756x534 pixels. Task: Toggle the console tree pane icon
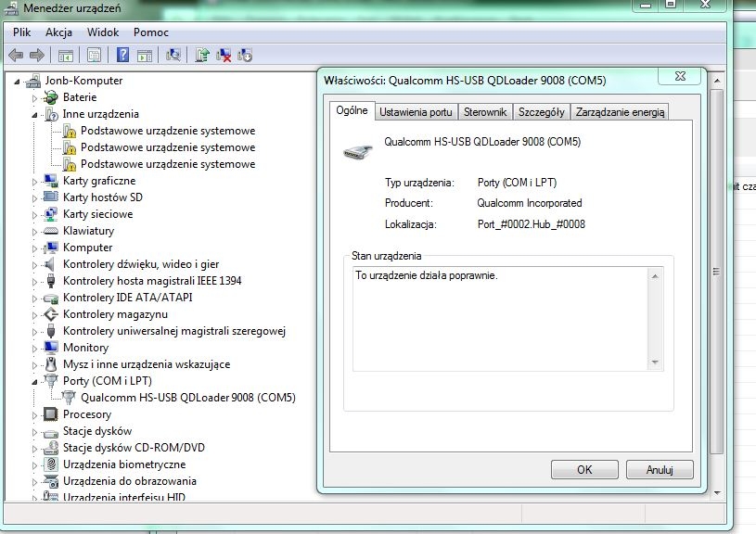[66, 55]
